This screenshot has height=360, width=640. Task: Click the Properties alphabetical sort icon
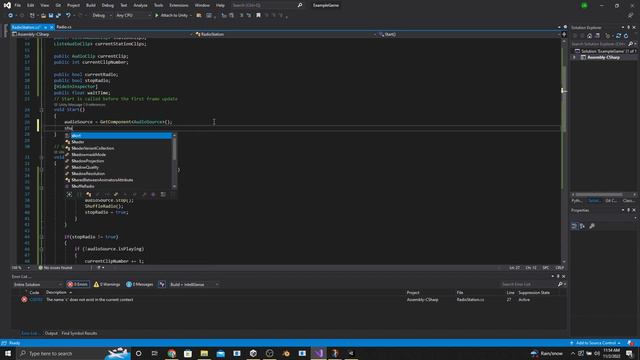tap(582, 226)
